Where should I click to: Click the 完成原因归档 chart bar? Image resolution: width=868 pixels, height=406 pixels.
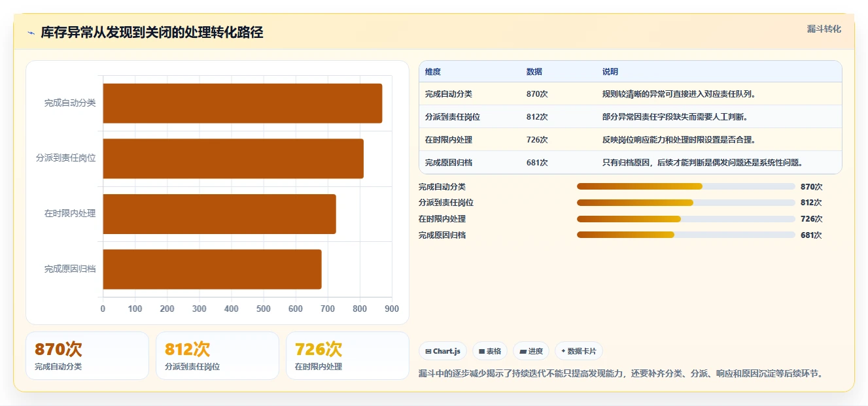tap(213, 269)
